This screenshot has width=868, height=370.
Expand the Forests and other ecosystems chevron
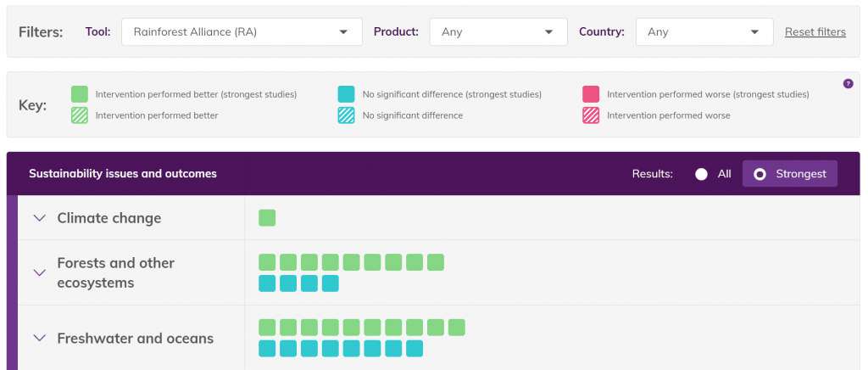tap(38, 272)
